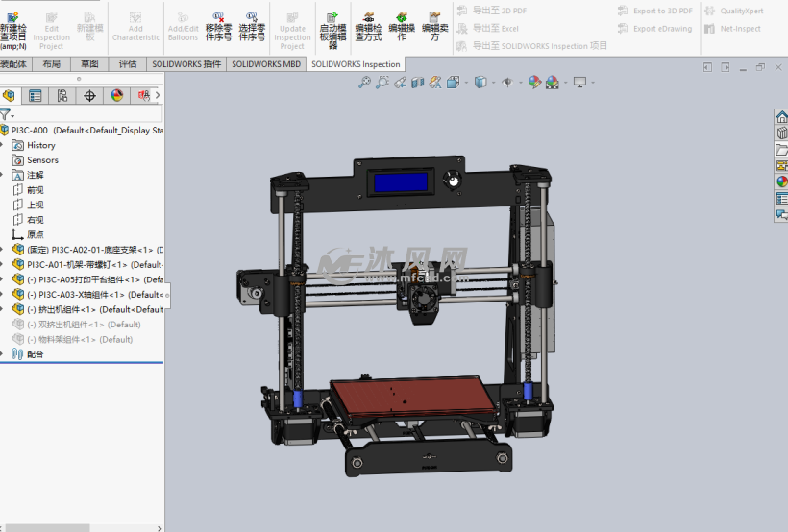Viewport: 788px width, 532px height.
Task: Open the Apply Scene dropdown arrow
Action: (x=565, y=83)
